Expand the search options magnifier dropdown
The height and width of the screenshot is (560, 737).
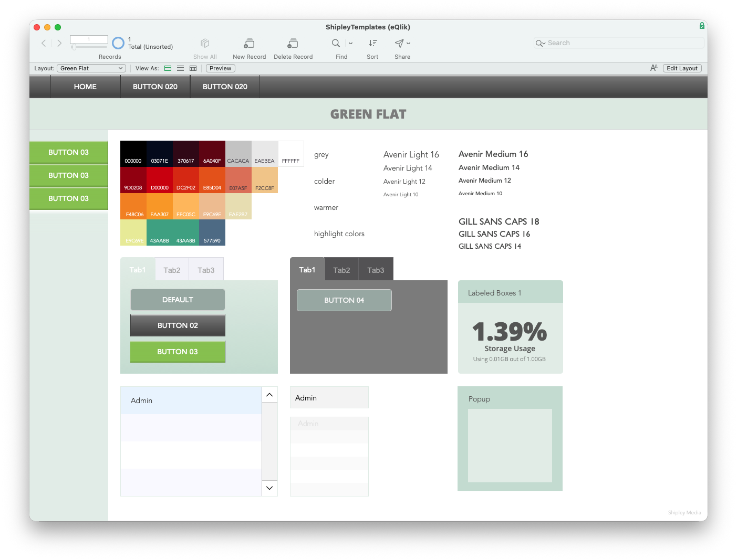[x=540, y=43]
